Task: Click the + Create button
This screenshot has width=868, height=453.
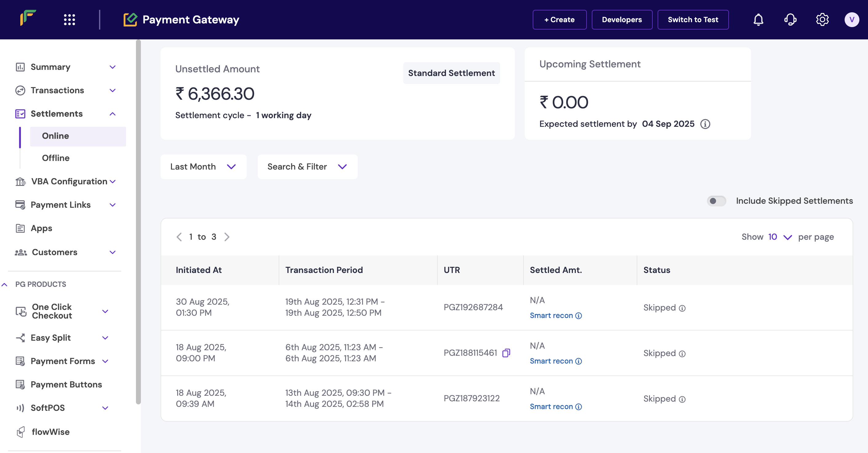Action: (559, 20)
